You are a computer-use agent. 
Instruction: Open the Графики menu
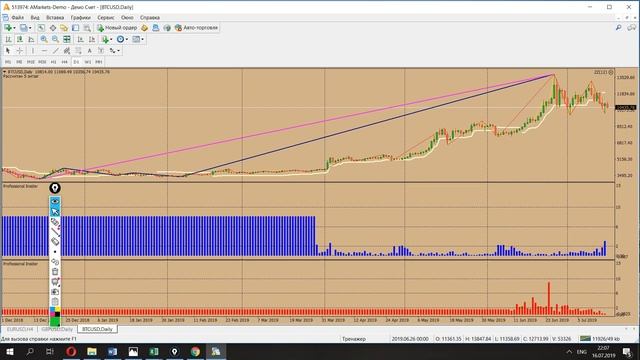tap(80, 18)
